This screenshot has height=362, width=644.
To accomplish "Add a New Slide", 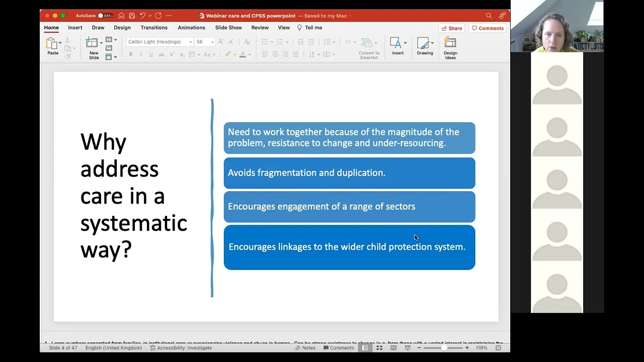I will pyautogui.click(x=94, y=48).
